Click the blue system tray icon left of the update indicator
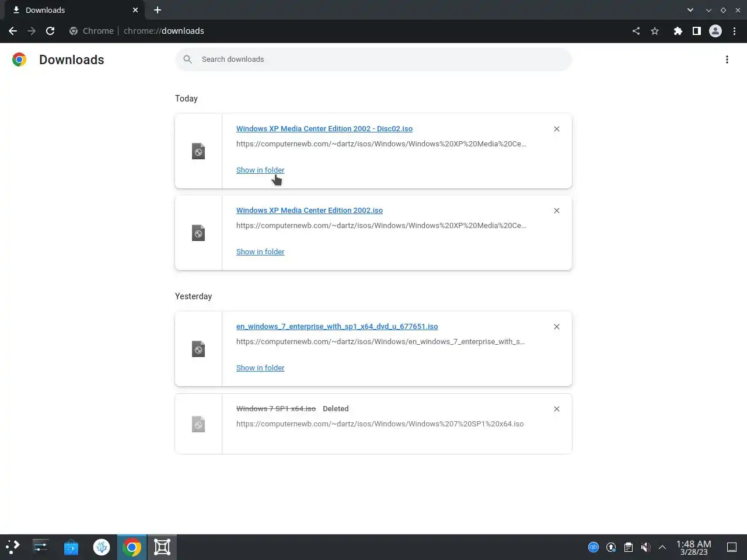The height and width of the screenshot is (560, 747). tap(594, 547)
